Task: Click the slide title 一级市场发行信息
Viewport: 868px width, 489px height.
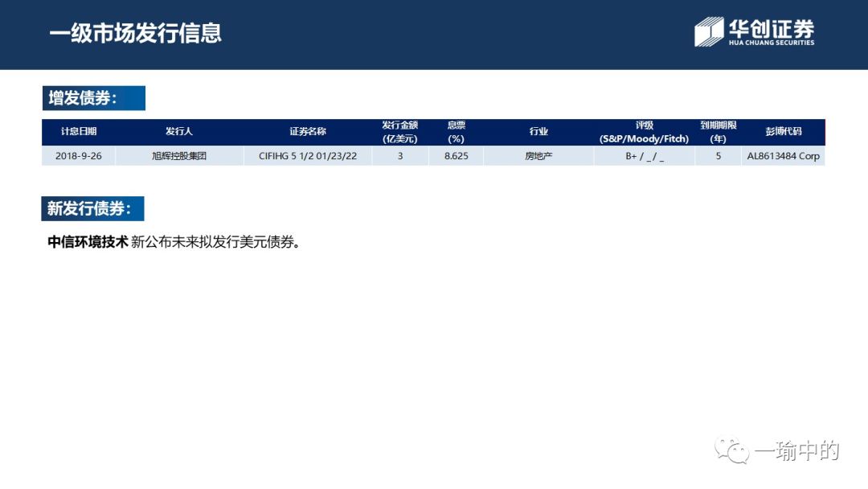Action: [136, 33]
